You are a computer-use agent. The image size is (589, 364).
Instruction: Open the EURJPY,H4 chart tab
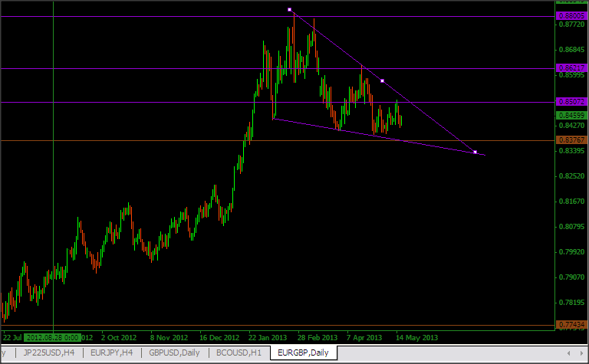(111, 353)
